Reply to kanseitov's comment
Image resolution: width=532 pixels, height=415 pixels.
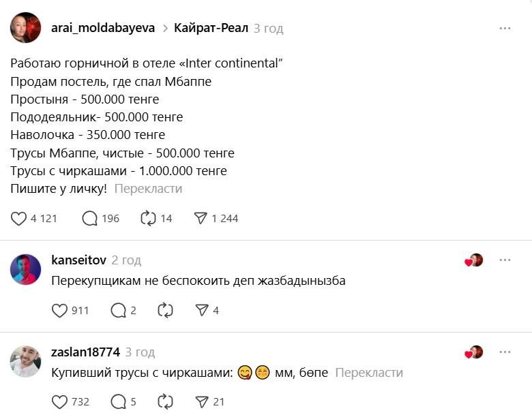pyautogui.click(x=118, y=310)
